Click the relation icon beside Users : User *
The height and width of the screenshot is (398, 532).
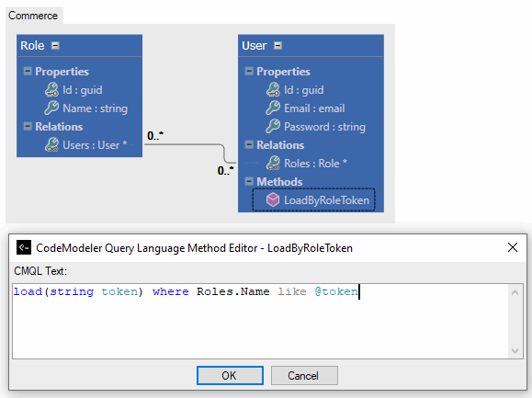[x=51, y=144]
